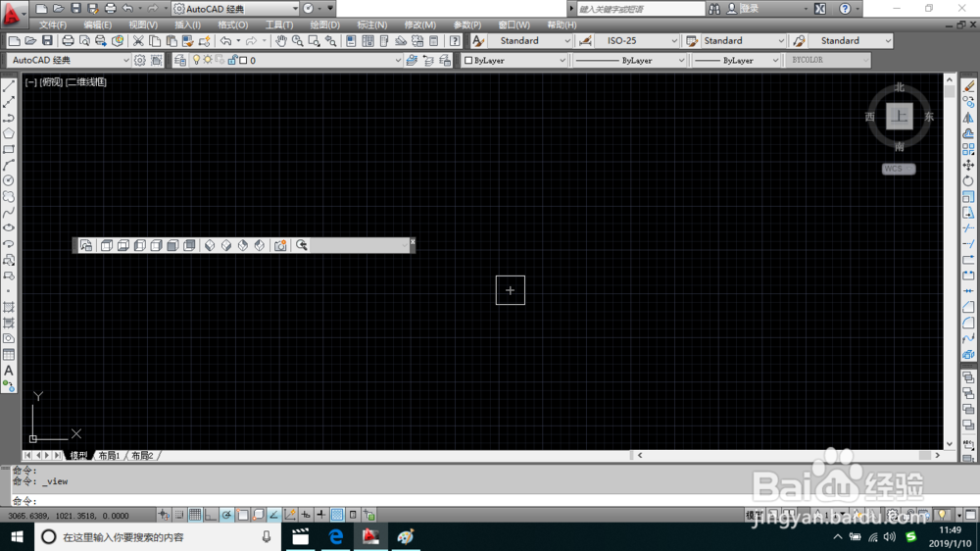
Task: Click the horizontal scrollbar right arrow
Action: 937,455
